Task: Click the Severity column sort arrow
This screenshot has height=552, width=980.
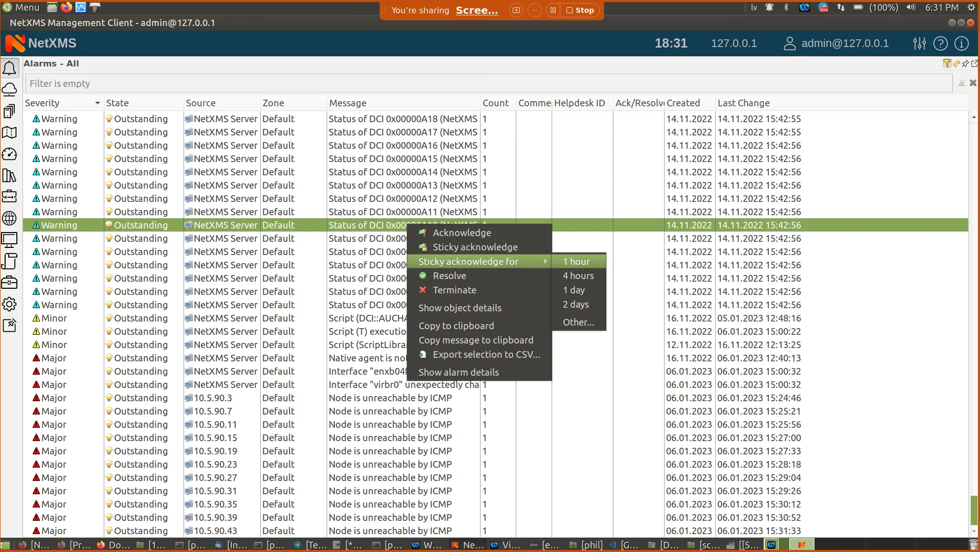Action: coord(97,103)
